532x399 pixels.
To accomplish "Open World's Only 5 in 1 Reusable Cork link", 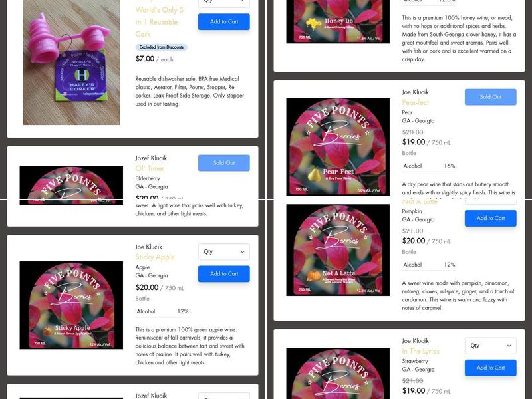I will (x=159, y=22).
